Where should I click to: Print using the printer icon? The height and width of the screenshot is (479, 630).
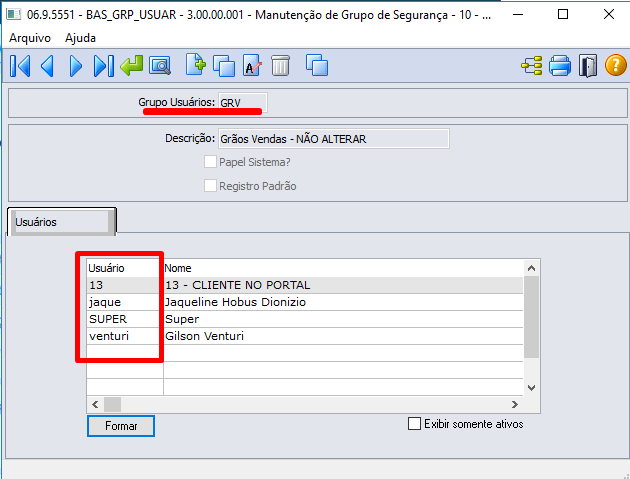coord(560,66)
